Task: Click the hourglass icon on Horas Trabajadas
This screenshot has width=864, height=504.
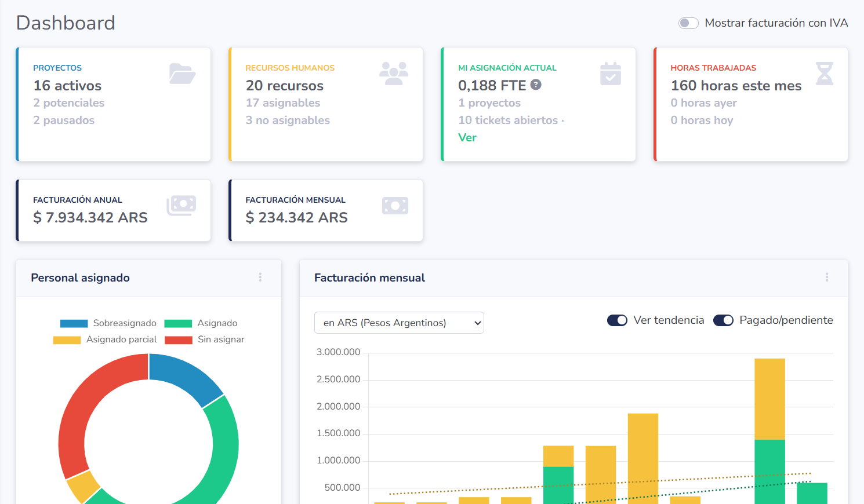Action: point(823,72)
